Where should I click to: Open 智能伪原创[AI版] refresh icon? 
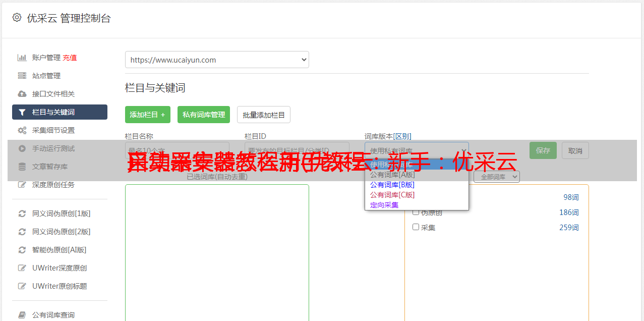coord(22,250)
